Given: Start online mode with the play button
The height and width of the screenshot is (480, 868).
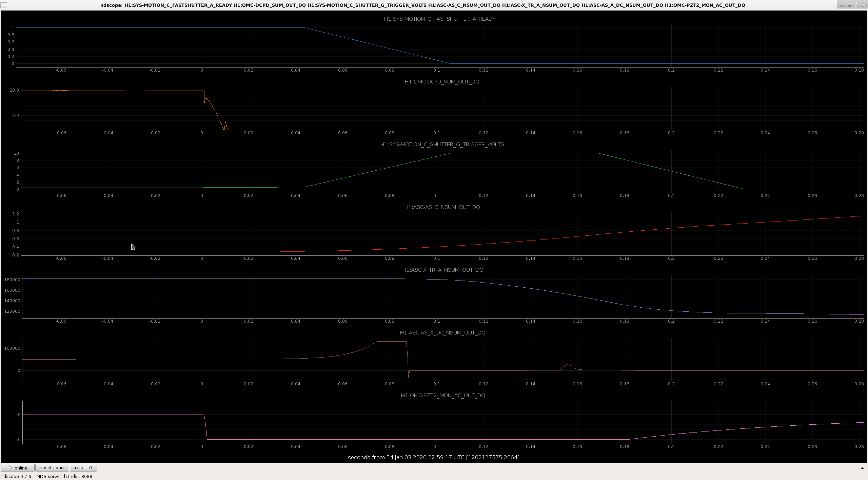Looking at the screenshot, I should [18, 467].
